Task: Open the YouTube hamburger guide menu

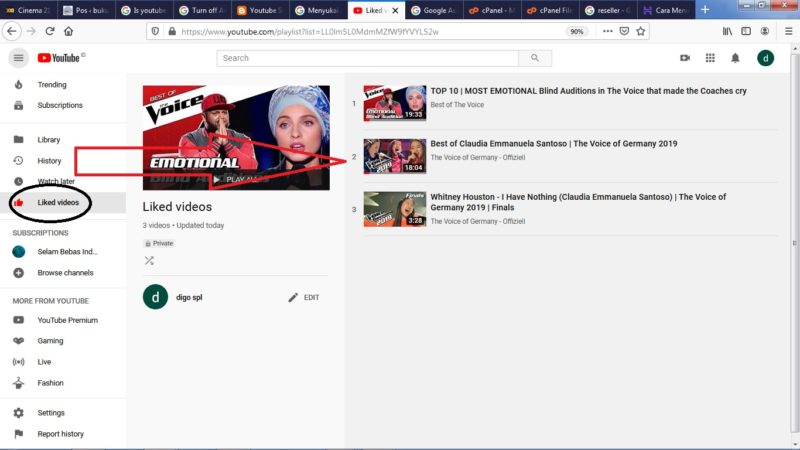Action: (18, 58)
